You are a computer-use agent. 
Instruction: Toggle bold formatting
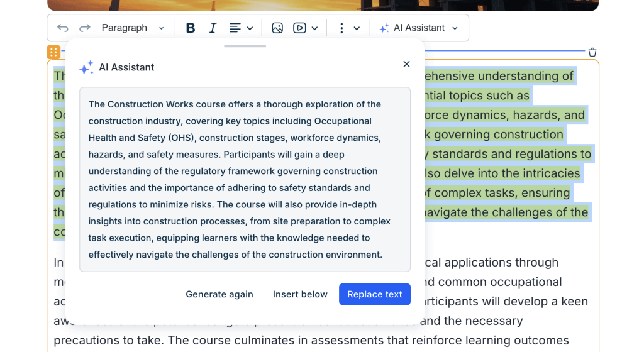pos(191,28)
